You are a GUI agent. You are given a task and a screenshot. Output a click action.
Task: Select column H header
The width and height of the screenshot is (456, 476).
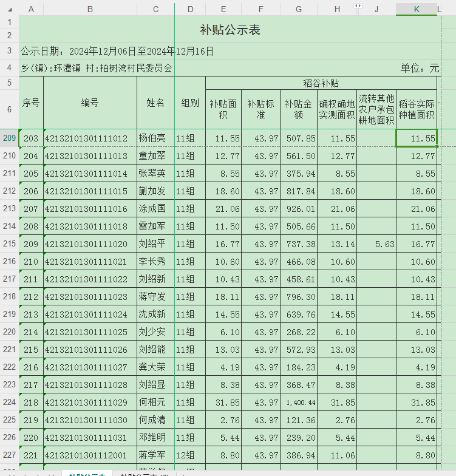pyautogui.click(x=336, y=10)
